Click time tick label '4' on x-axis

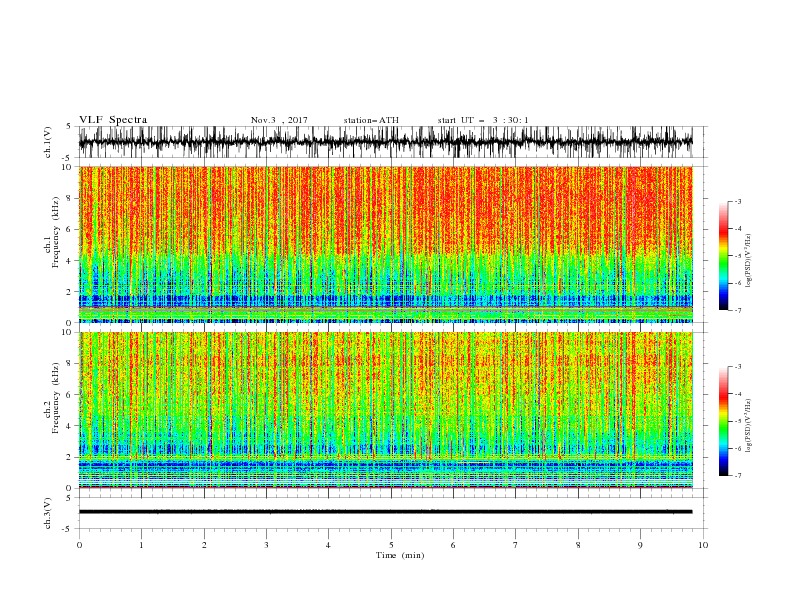click(329, 545)
